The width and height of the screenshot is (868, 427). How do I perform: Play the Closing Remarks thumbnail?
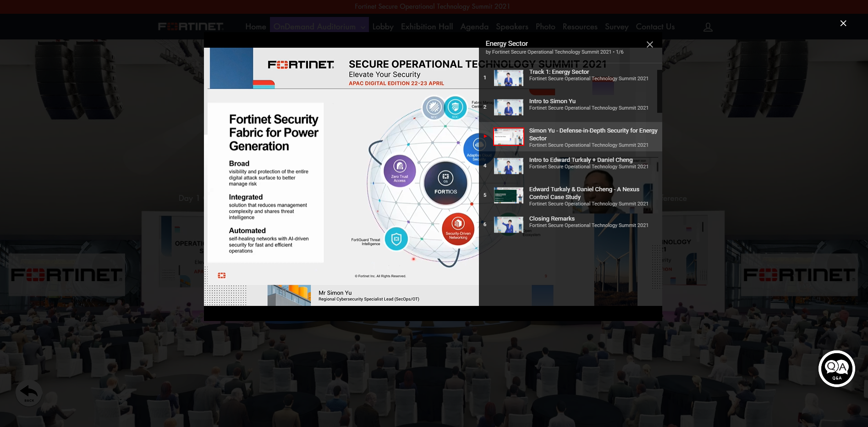(x=508, y=225)
